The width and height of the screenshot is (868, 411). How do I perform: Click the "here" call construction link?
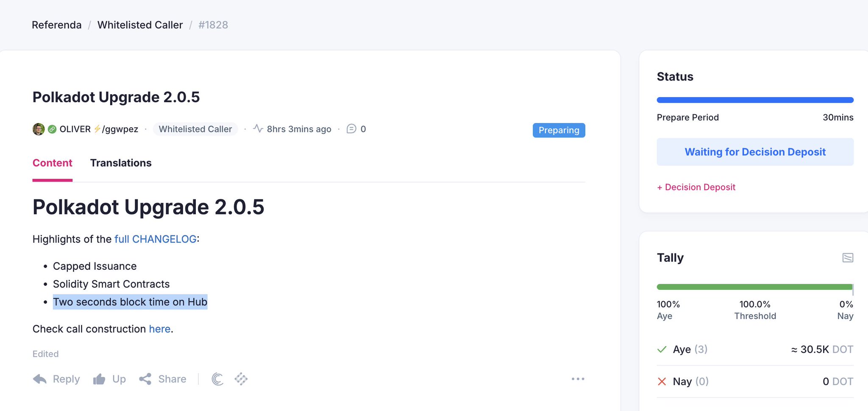pyautogui.click(x=160, y=329)
